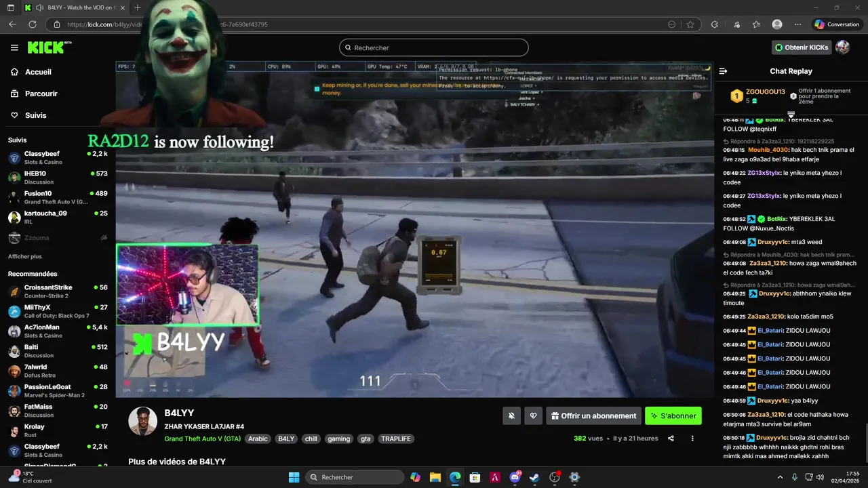The image size is (868, 488).
Task: Open a new browser tab
Action: coord(138,7)
